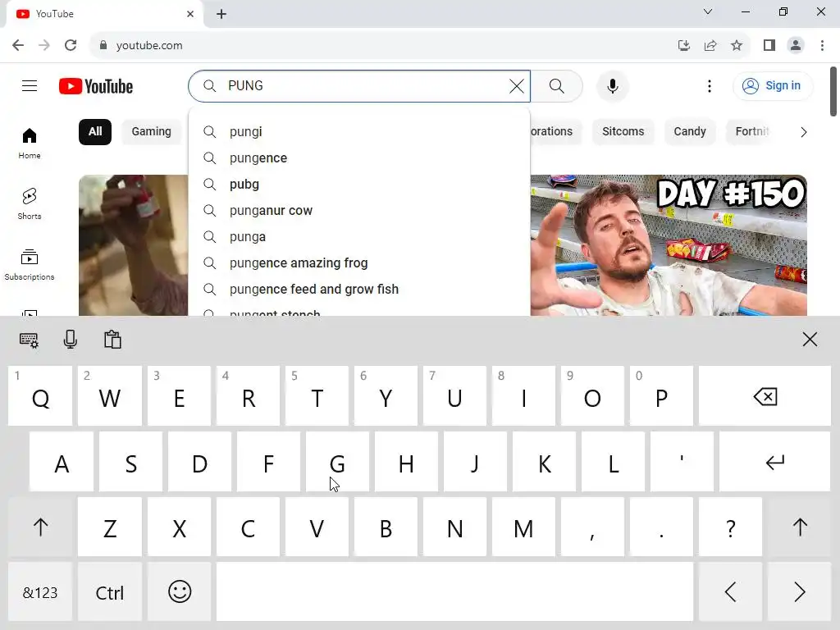Viewport: 840px width, 630px height.
Task: Open a new browser tab
Action: (x=221, y=14)
